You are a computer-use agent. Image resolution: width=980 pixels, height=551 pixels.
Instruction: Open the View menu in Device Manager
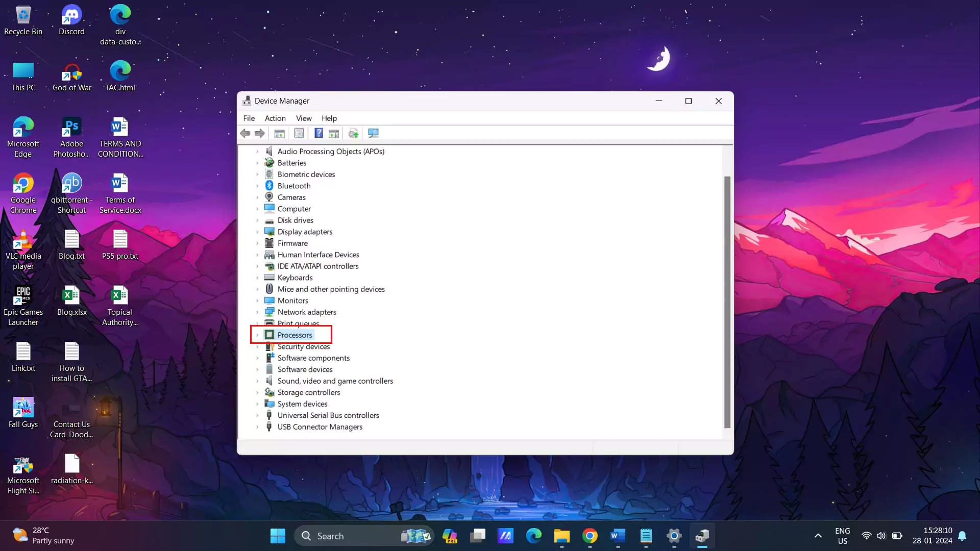pyautogui.click(x=304, y=118)
